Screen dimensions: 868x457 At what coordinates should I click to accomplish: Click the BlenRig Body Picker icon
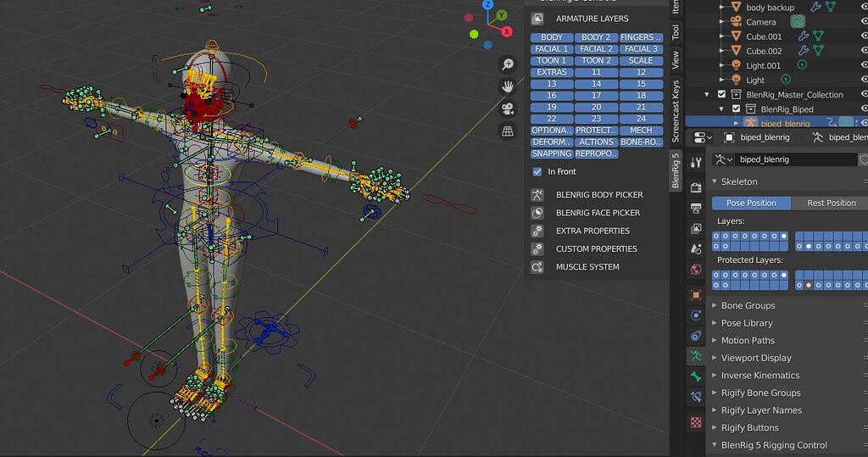[537, 195]
